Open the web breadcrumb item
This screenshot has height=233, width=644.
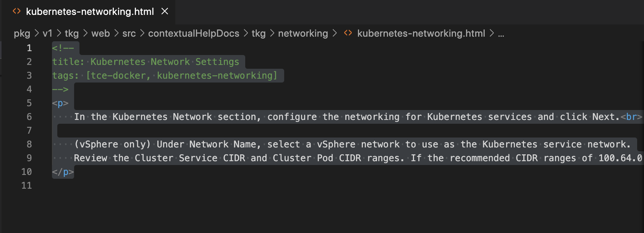point(100,33)
